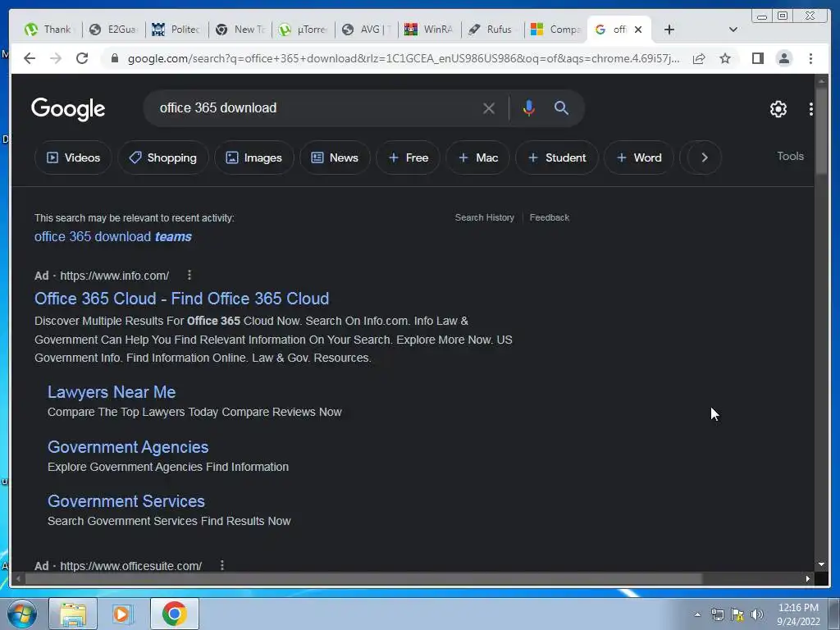Open options dots next to officesuite.com ad
The height and width of the screenshot is (630, 840).
click(221, 565)
